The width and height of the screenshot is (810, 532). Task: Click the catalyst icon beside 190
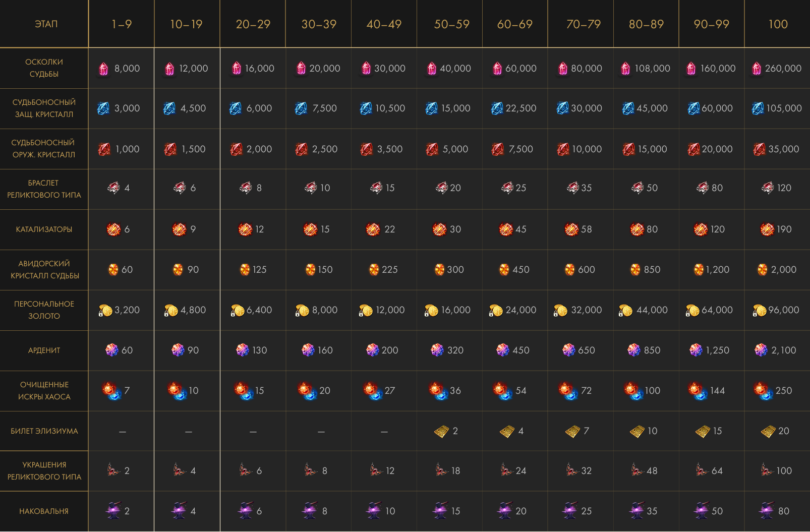click(x=767, y=229)
